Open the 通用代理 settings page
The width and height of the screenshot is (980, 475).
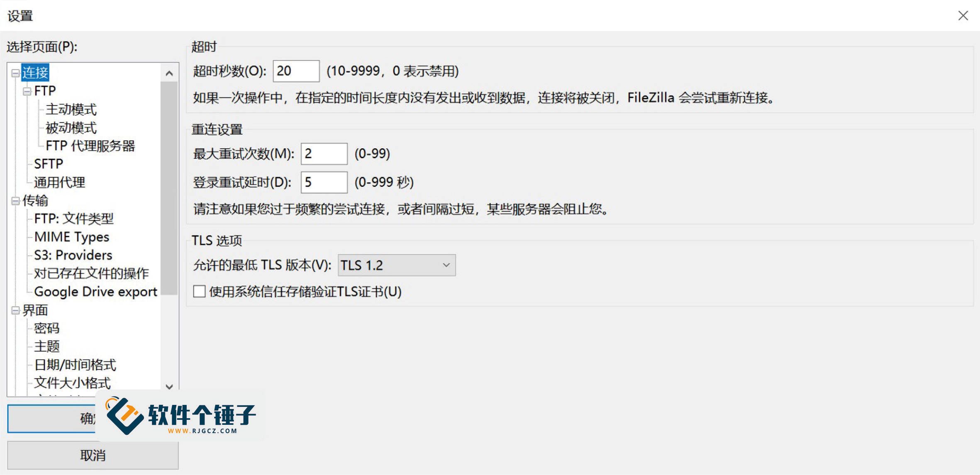[x=59, y=182]
